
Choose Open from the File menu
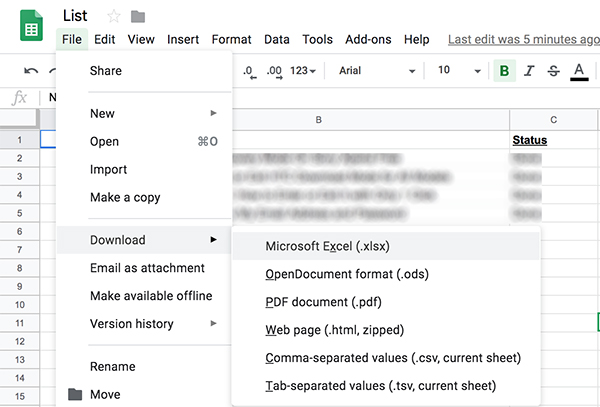[144, 141]
